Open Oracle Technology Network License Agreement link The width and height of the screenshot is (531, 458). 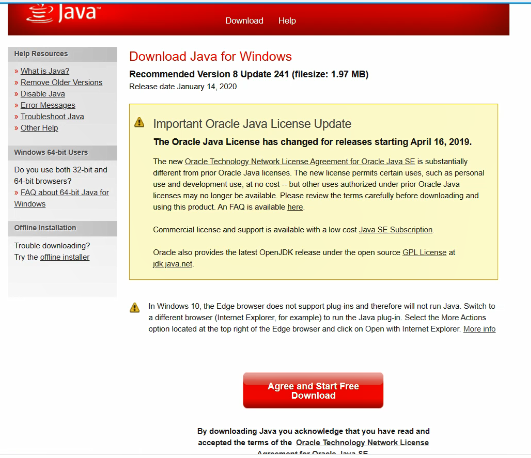pyautogui.click(x=300, y=161)
